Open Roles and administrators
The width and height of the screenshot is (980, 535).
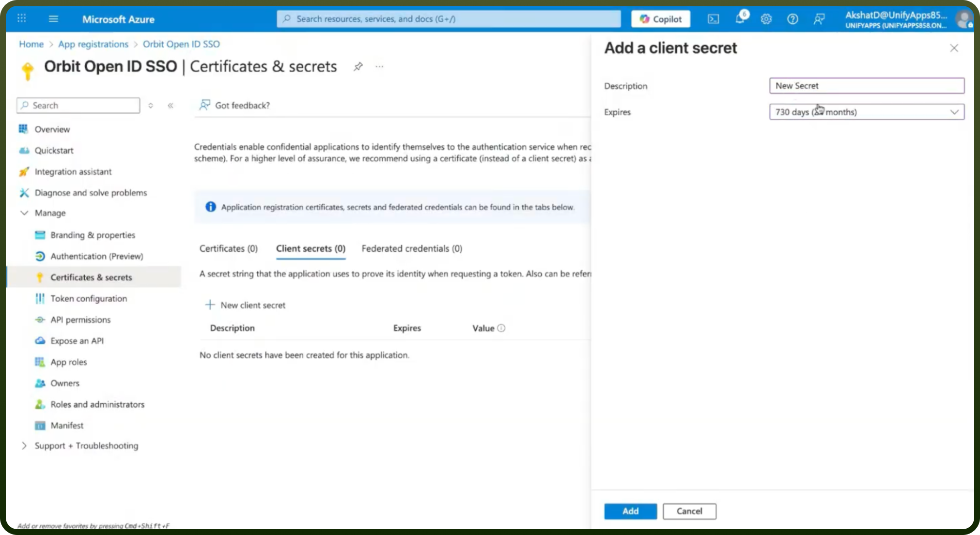pyautogui.click(x=97, y=404)
